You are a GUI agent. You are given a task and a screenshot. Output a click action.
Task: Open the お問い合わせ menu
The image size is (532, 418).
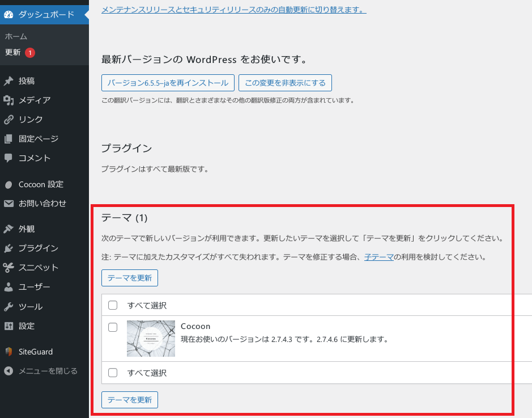44,204
